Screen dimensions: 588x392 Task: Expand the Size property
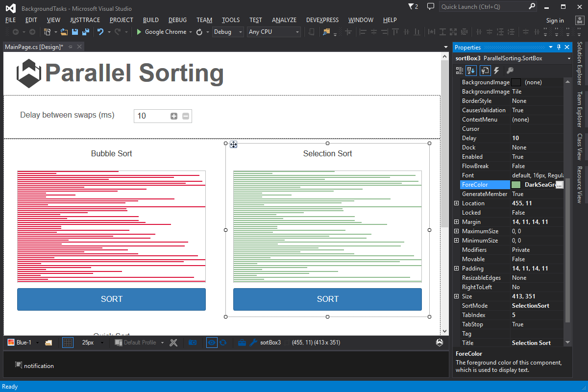click(457, 296)
